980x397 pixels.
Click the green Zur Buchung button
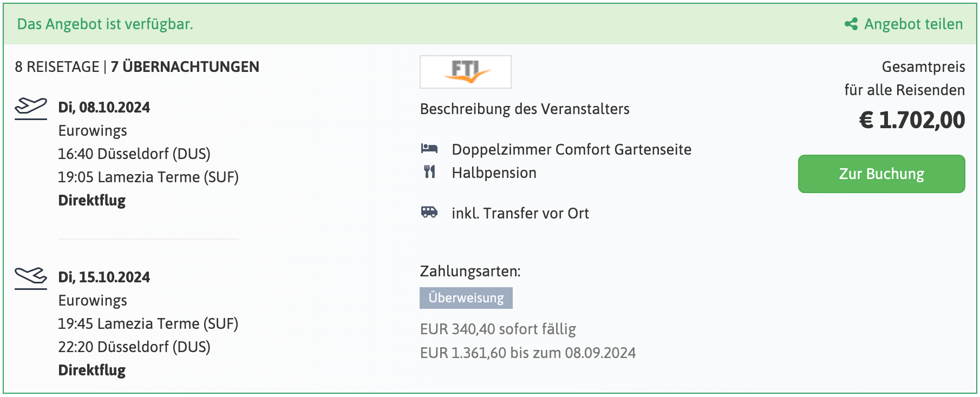(881, 174)
